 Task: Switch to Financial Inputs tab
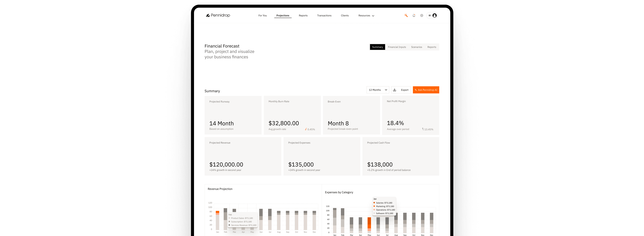tap(397, 47)
